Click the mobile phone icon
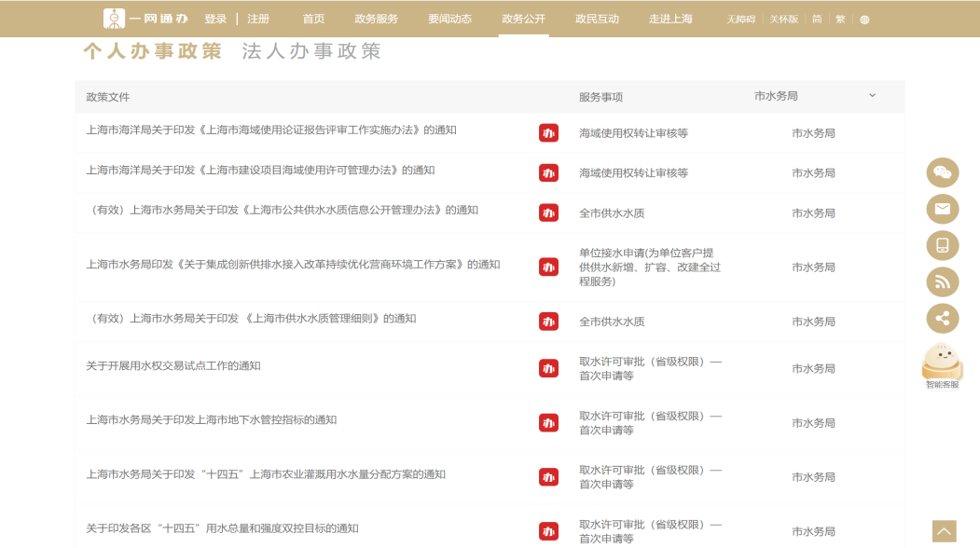Screen dimensions: 980x548 point(942,245)
